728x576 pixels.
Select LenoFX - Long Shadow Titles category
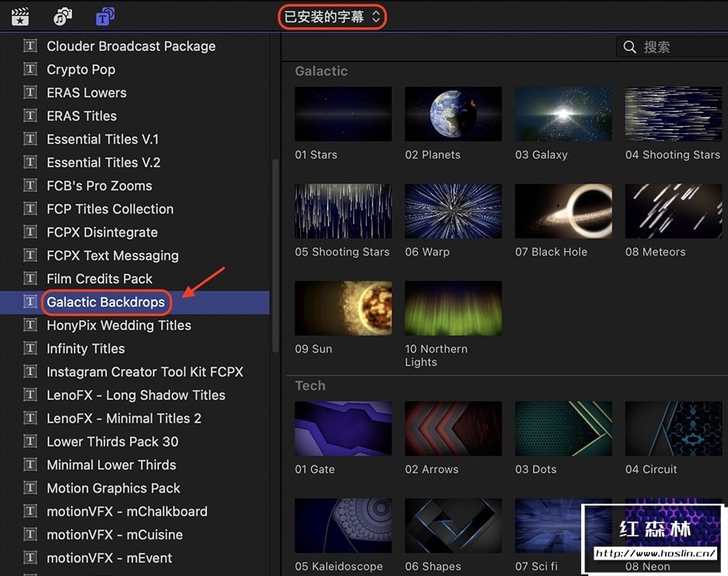134,395
